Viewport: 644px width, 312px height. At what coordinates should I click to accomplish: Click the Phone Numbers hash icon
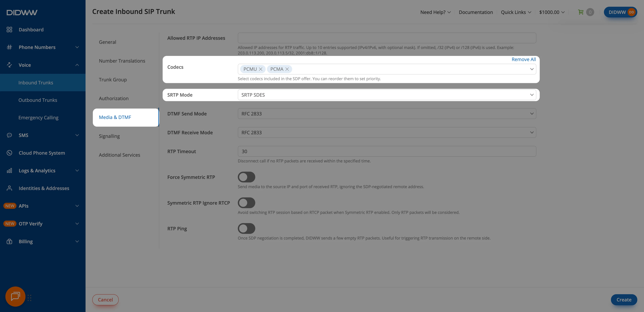[9, 47]
